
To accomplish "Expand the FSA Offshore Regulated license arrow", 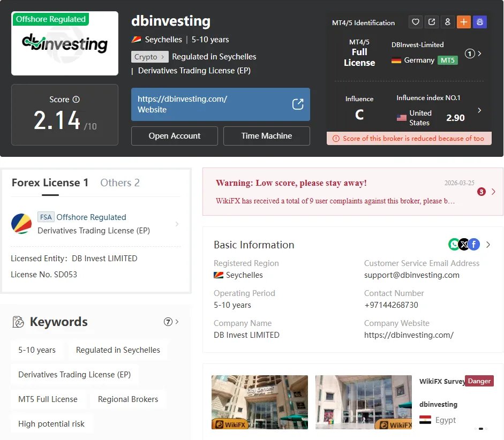I will tap(177, 224).
